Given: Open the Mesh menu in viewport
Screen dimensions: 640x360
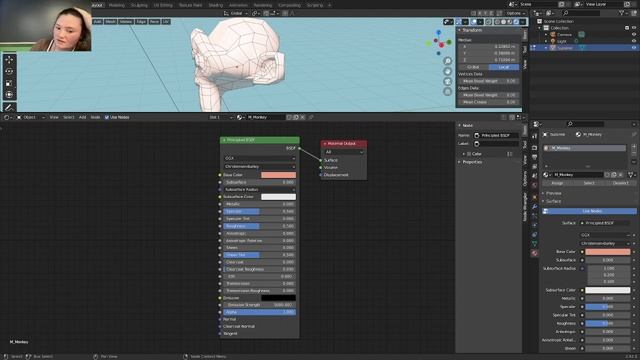Looking at the screenshot, I should [x=110, y=22].
